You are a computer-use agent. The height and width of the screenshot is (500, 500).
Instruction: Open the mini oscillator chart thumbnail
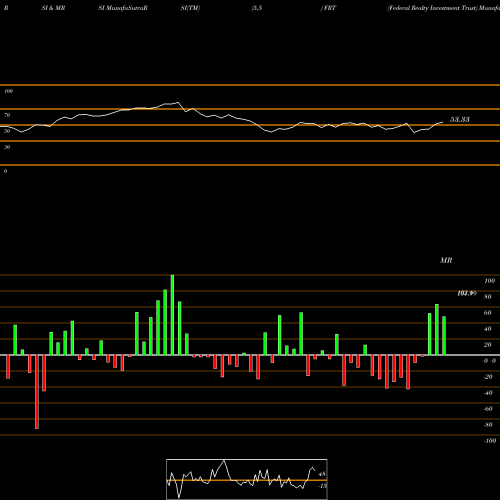point(247,479)
